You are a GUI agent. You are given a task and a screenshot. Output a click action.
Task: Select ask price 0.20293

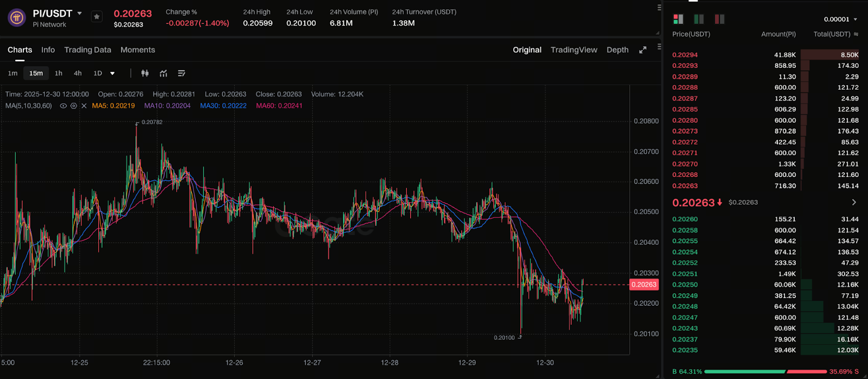[x=685, y=66]
